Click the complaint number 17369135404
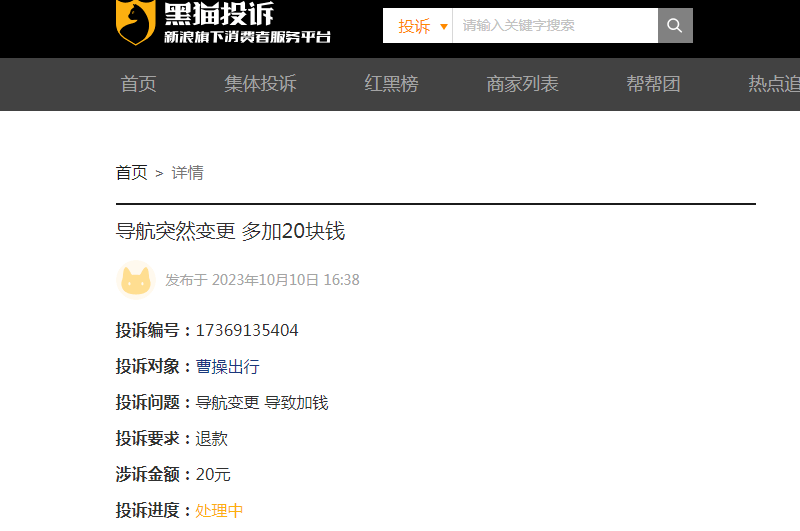Screen dimensions: 800x531 tap(247, 331)
